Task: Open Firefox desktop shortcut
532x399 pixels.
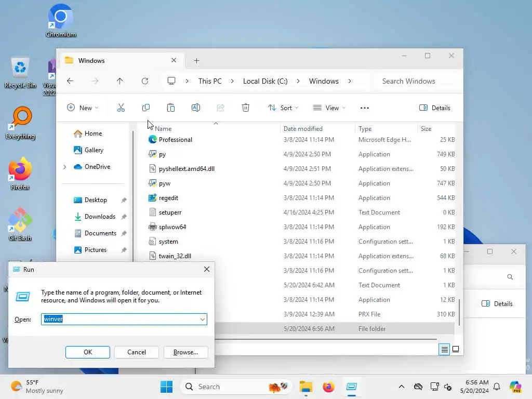Action: point(20,174)
